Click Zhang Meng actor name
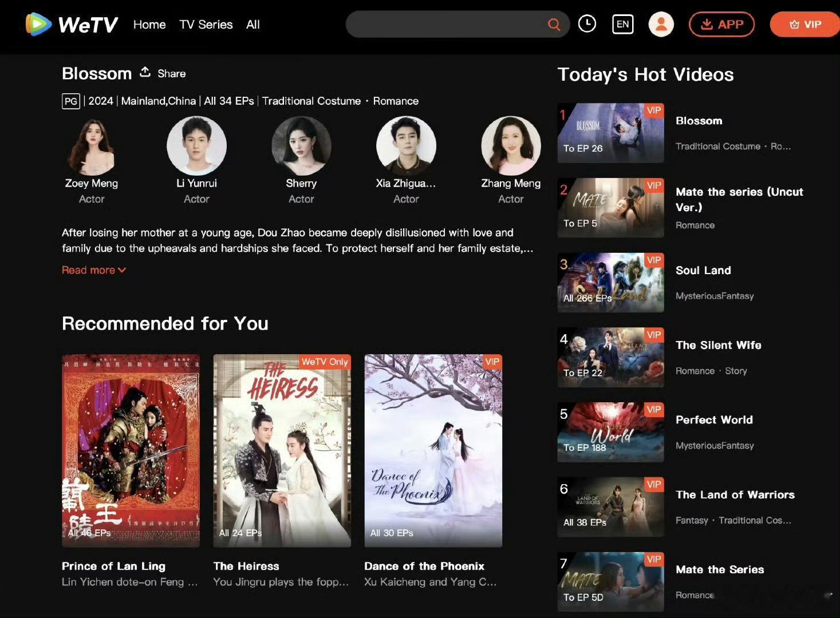 (x=511, y=183)
